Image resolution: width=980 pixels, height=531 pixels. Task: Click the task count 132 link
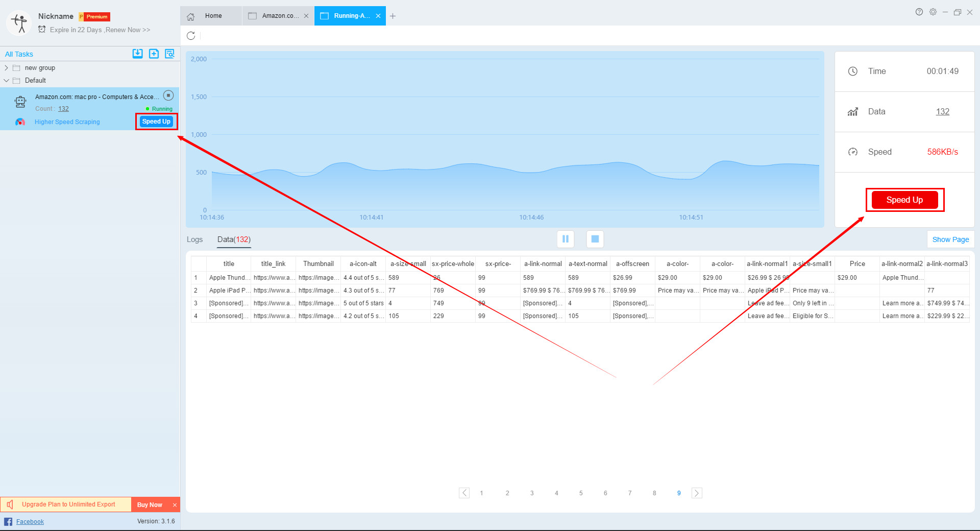[x=63, y=109]
